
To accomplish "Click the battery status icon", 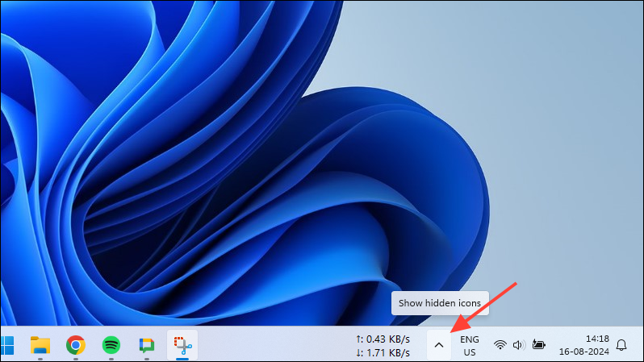I will point(538,344).
